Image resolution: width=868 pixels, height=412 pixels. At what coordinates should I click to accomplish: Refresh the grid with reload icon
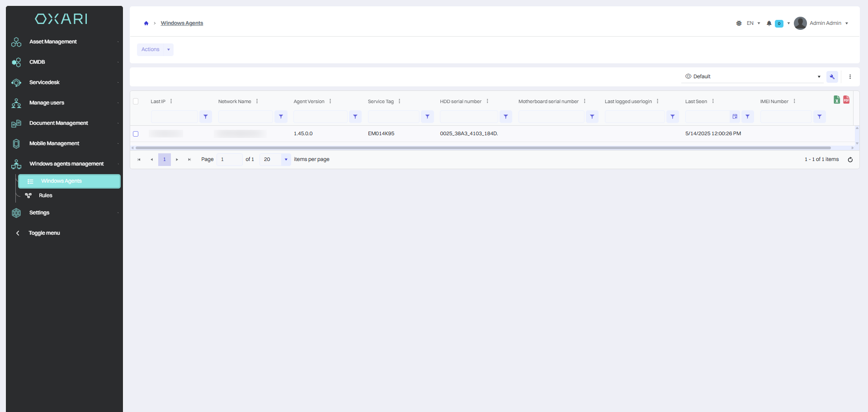point(850,160)
